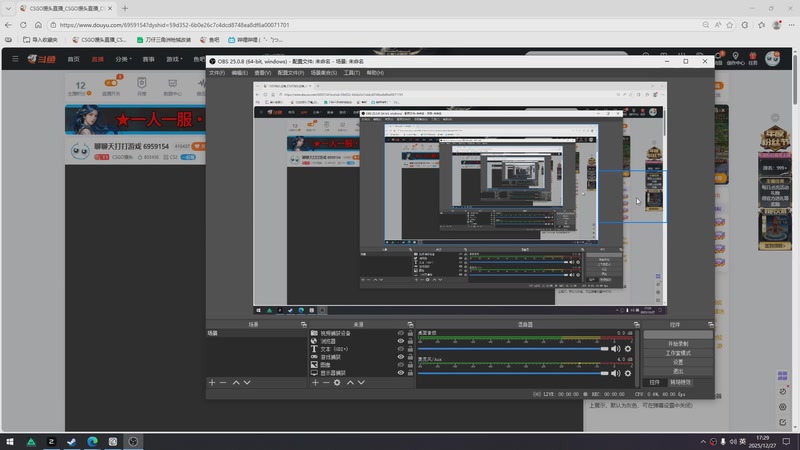
Task: Open the OBS Profile menu
Action: [x=291, y=73]
